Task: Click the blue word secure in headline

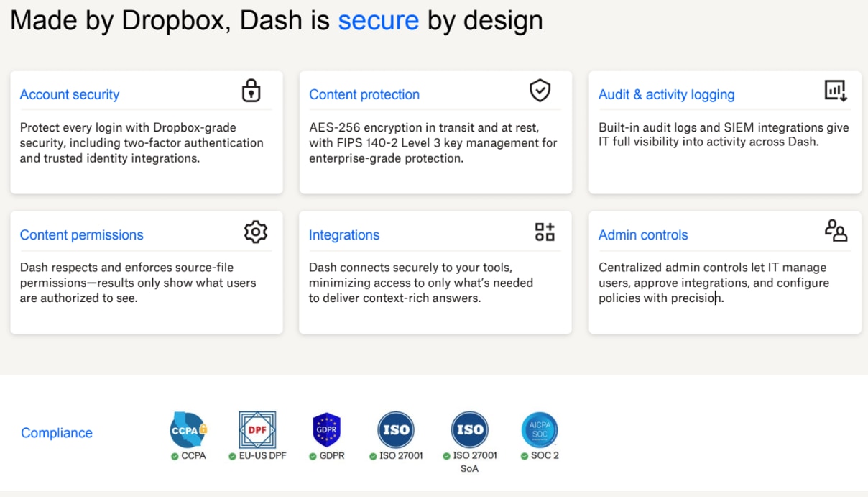Action: [x=378, y=20]
